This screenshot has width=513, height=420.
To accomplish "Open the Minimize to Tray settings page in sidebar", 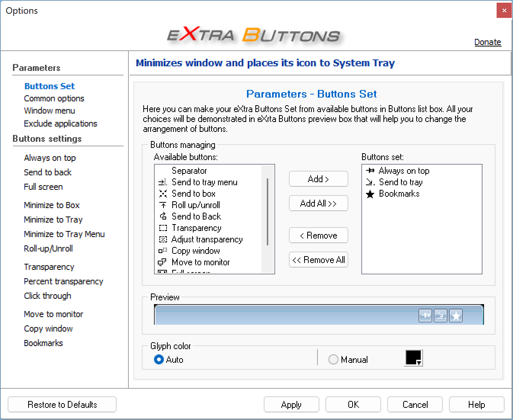I will point(53,220).
